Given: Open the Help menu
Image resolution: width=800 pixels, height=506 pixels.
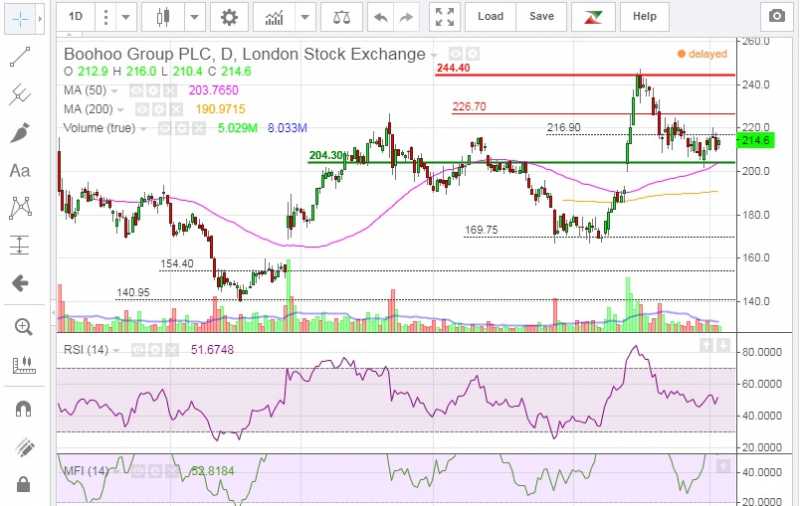Looking at the screenshot, I should (645, 16).
